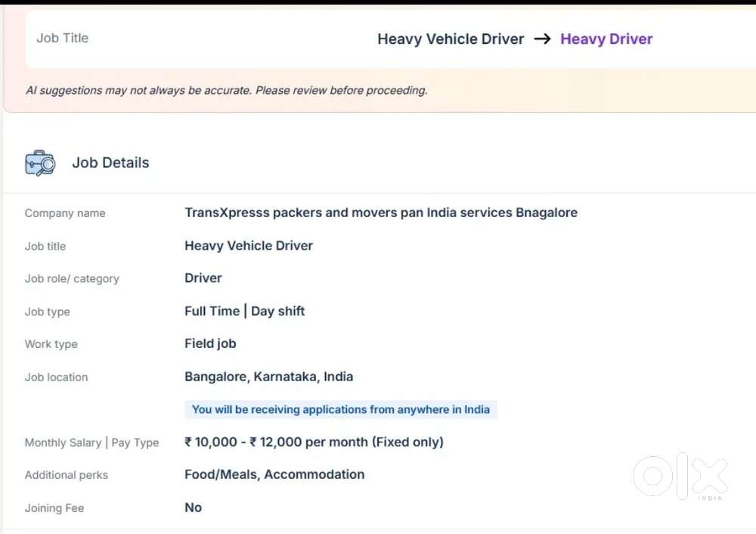The height and width of the screenshot is (534, 756).
Task: Click 'Full Time | Day shift' job type
Action: tap(245, 311)
